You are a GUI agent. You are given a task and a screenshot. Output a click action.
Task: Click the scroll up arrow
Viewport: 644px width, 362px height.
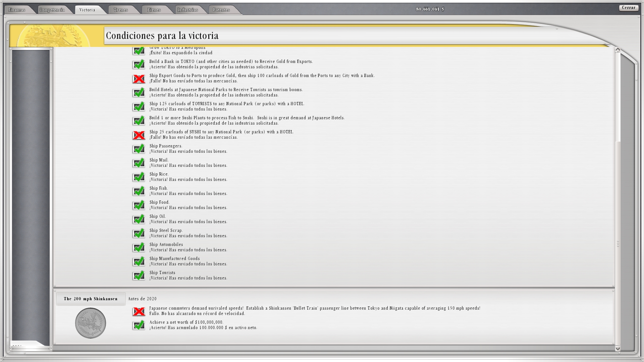(x=618, y=50)
